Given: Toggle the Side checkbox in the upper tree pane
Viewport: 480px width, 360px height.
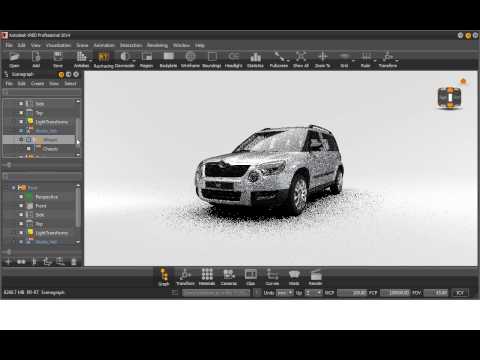Looking at the screenshot, I should [x=21, y=104].
